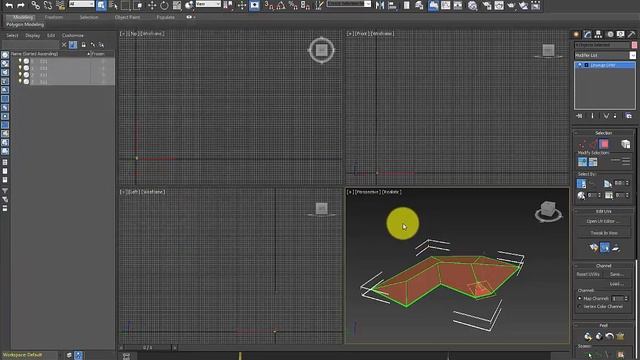The width and height of the screenshot is (640, 360).
Task: Click Tweak In View button
Action: pos(603,233)
